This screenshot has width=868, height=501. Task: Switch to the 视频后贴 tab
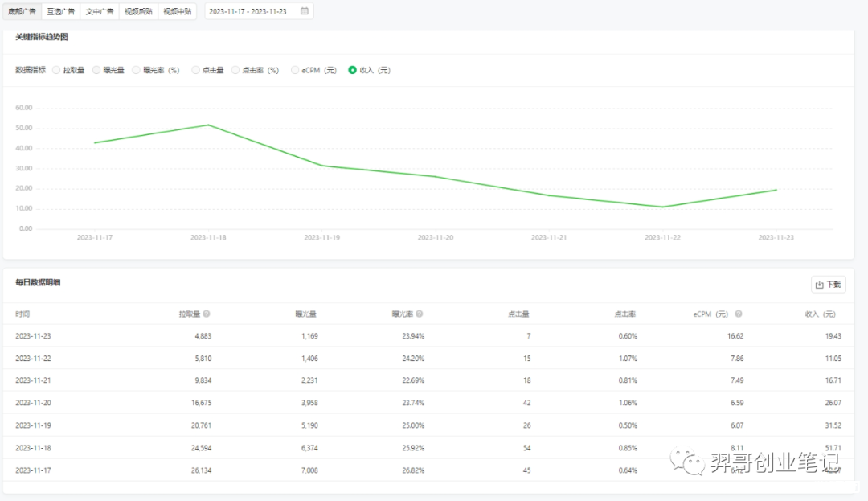click(x=138, y=11)
